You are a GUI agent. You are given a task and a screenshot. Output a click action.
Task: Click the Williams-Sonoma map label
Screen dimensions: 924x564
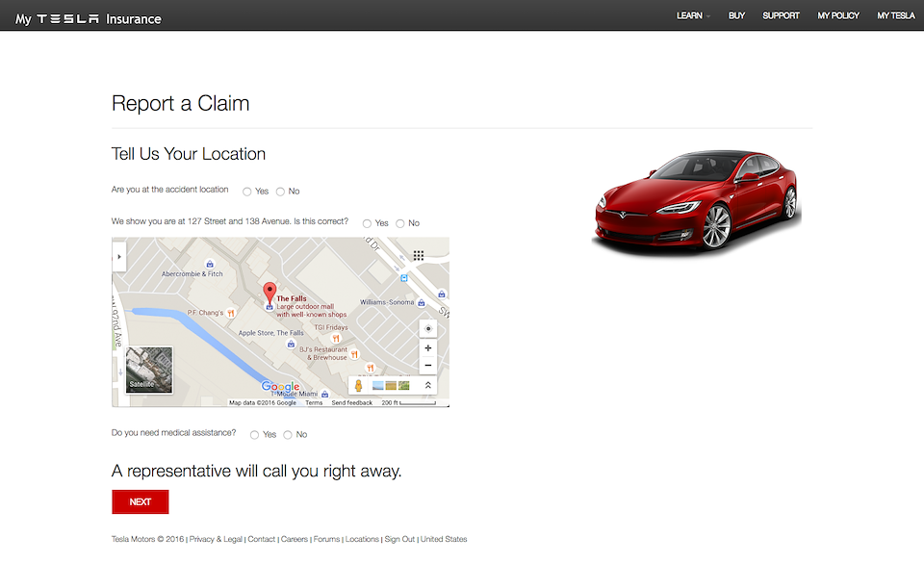[x=387, y=302]
